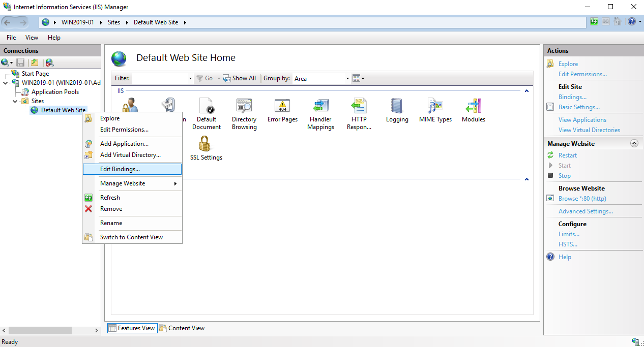Choose Refresh in the context menu

(132, 198)
